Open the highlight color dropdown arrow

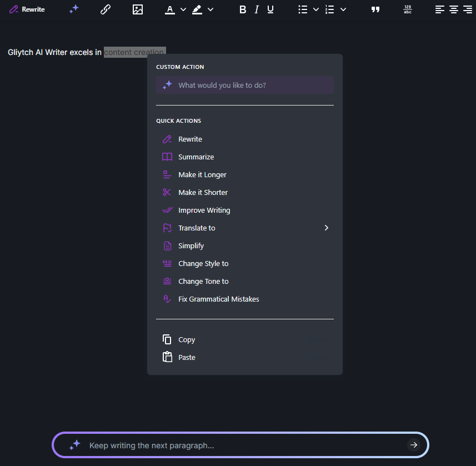211,9
